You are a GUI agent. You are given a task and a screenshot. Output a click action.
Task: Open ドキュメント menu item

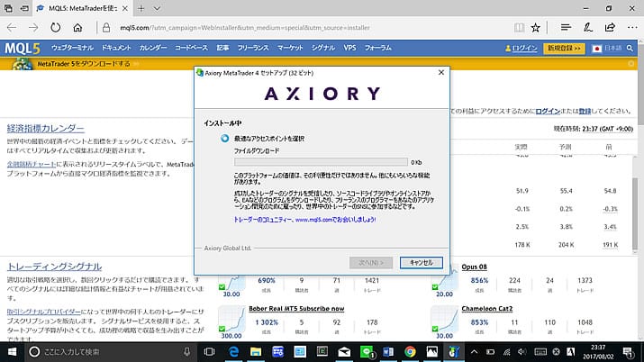(x=116, y=48)
